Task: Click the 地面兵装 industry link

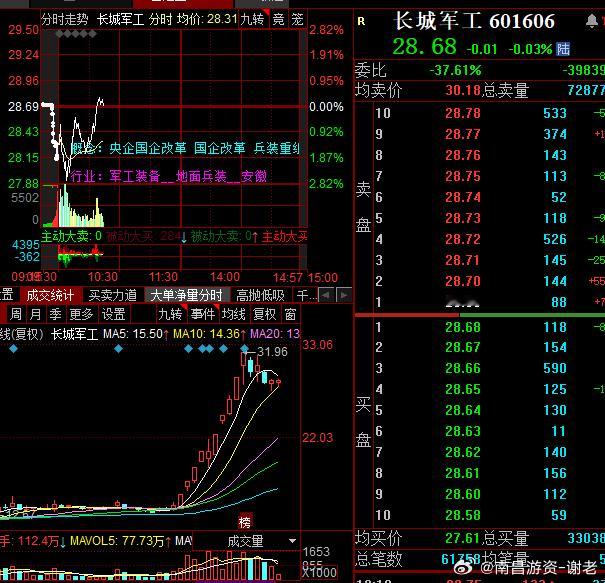Action: coord(201,176)
